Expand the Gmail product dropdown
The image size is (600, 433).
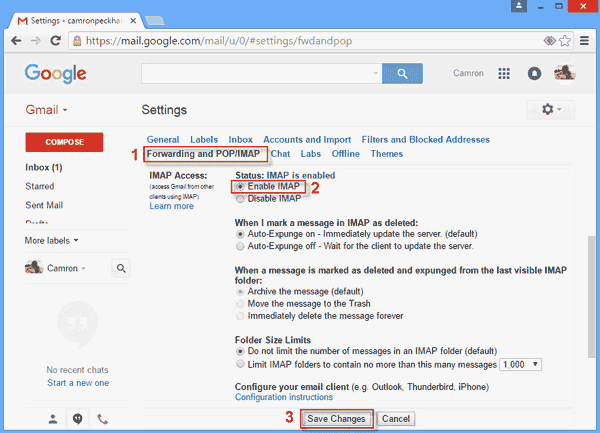click(46, 110)
